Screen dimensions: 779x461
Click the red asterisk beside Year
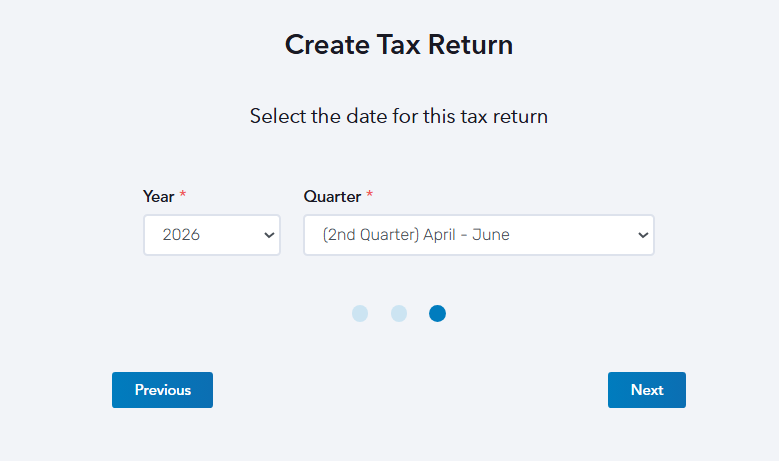point(182,196)
